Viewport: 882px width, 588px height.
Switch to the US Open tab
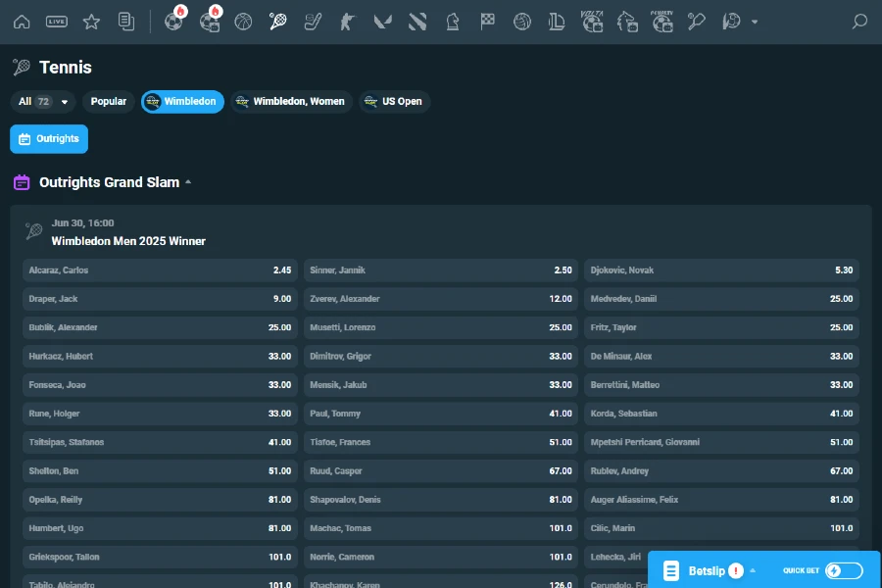pos(394,102)
